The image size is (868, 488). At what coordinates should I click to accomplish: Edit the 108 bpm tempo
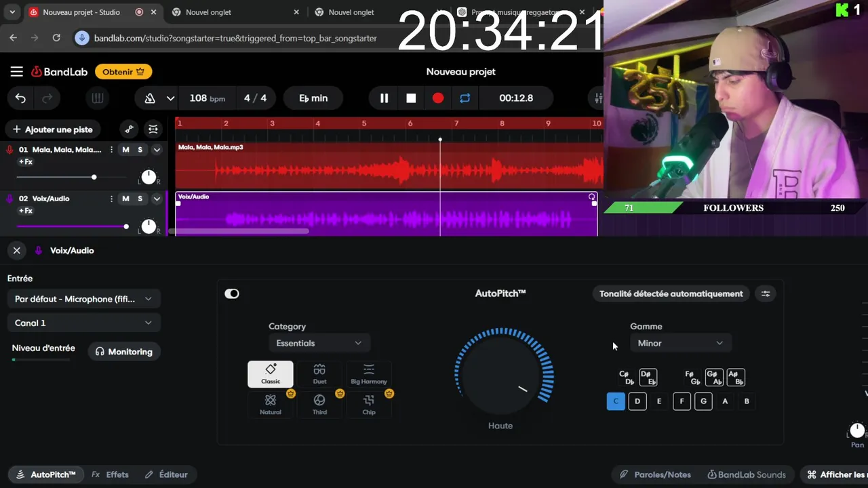pyautogui.click(x=207, y=98)
